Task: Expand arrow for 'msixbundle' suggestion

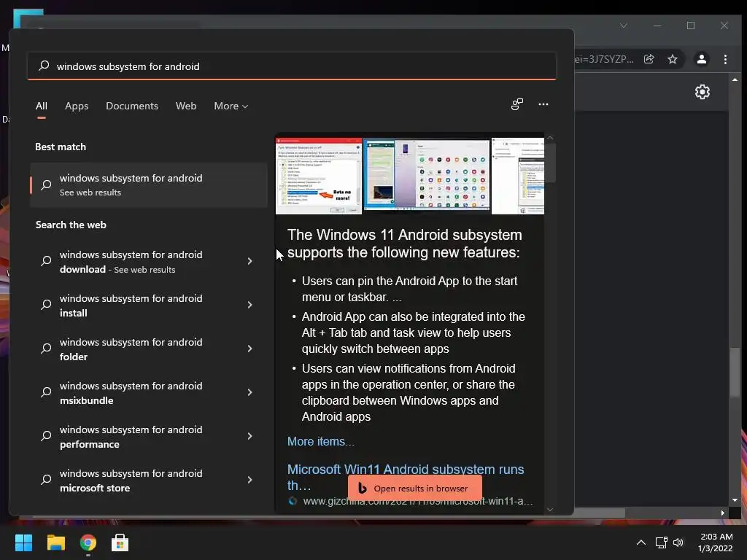Action: pos(249,392)
